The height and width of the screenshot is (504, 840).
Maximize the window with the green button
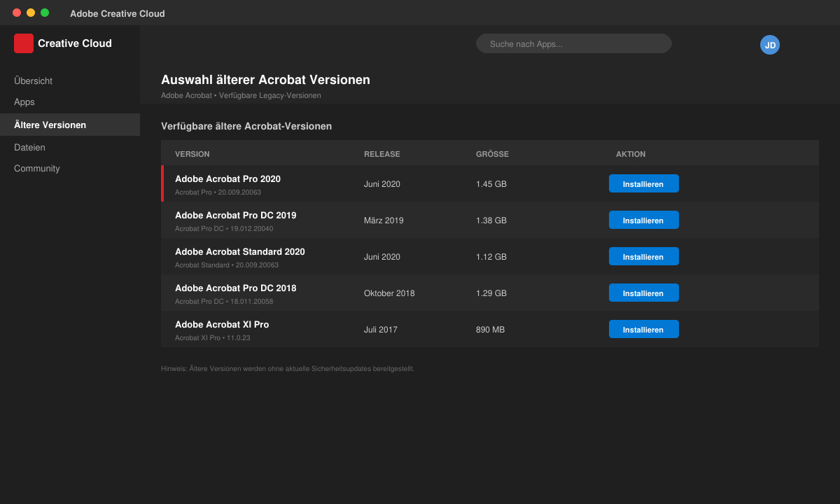(45, 13)
